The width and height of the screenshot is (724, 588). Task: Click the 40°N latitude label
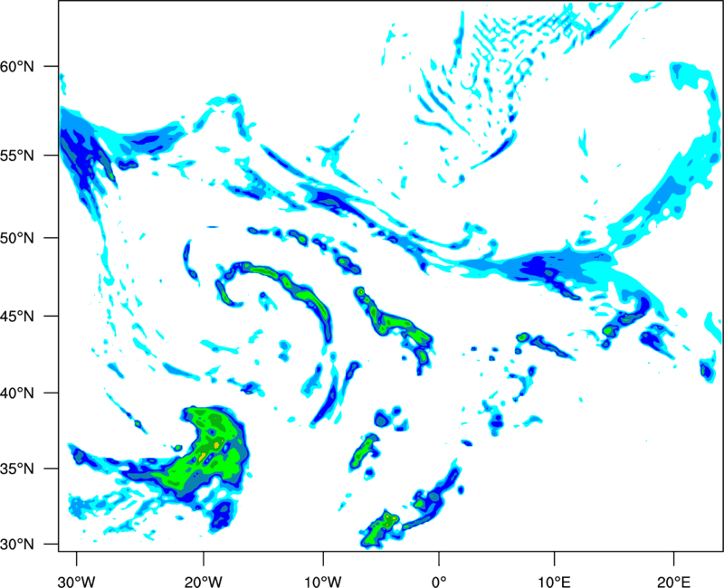pos(17,394)
